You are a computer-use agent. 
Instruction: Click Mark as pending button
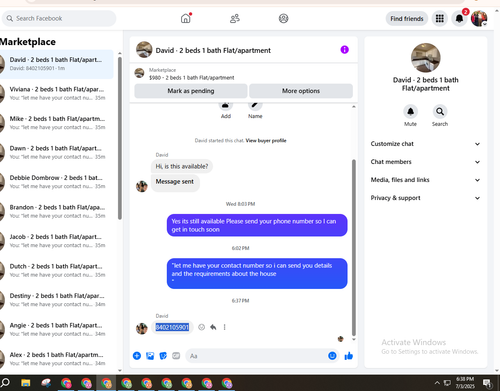[x=191, y=91]
